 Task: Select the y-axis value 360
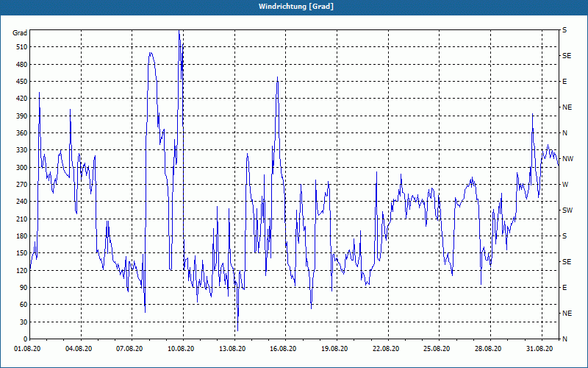click(22, 133)
